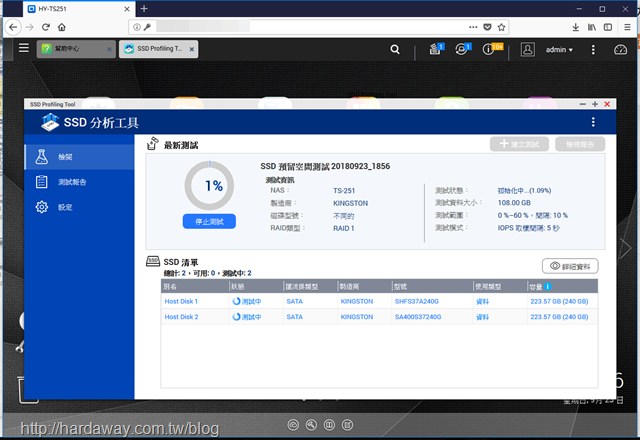This screenshot has height=440, width=640.
Task: Select the overview flask item in sidebar
Action: [79, 157]
